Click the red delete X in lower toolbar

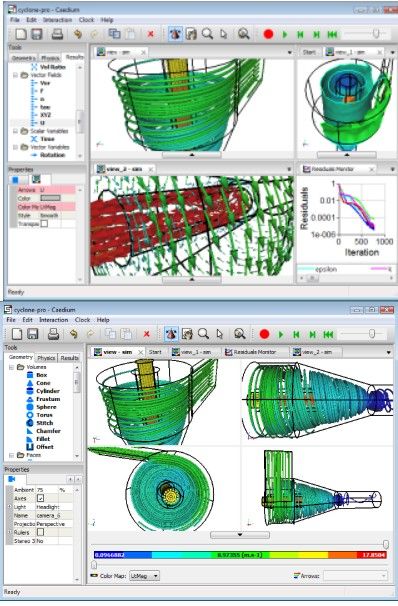146,334
